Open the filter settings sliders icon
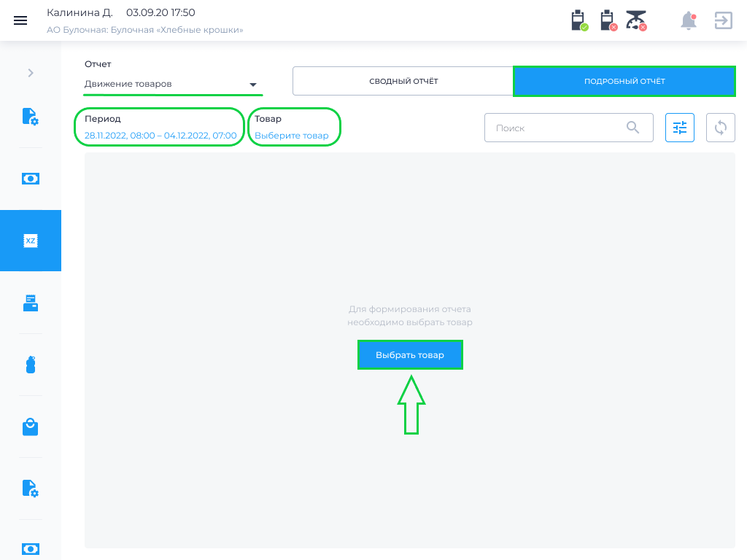747x560 pixels. tap(679, 128)
